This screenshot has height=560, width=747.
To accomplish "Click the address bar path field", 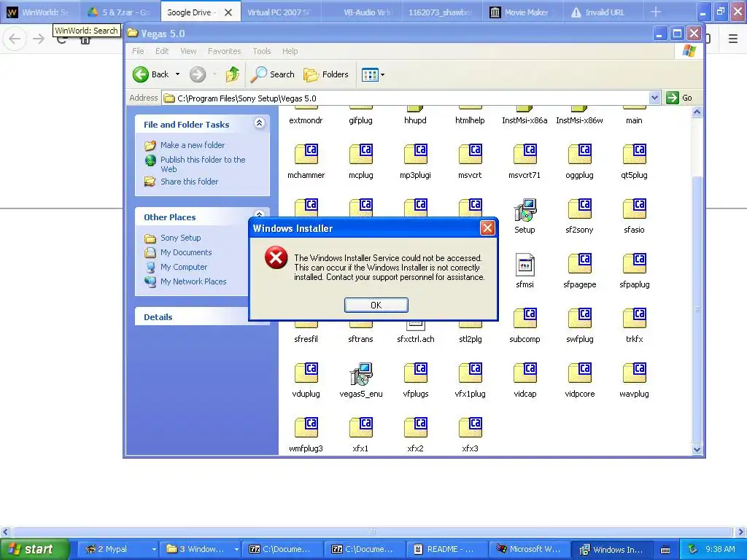I will pos(406,98).
